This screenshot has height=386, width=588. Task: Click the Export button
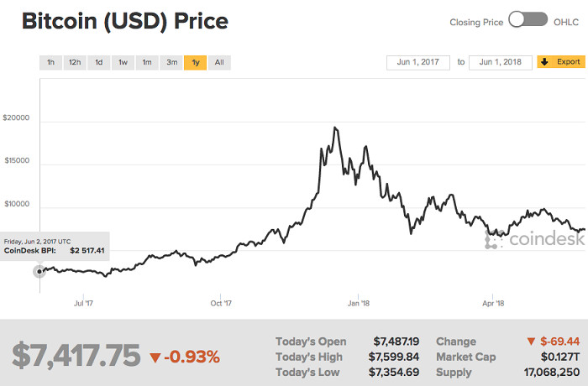pyautogui.click(x=561, y=62)
